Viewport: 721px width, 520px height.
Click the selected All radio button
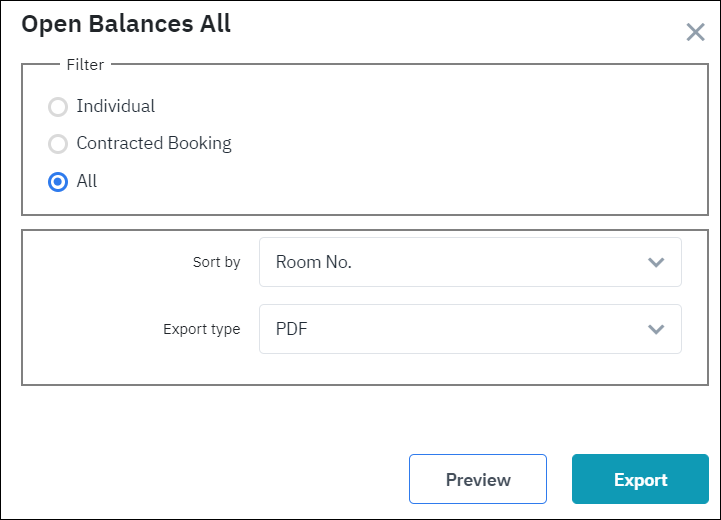tap(58, 182)
